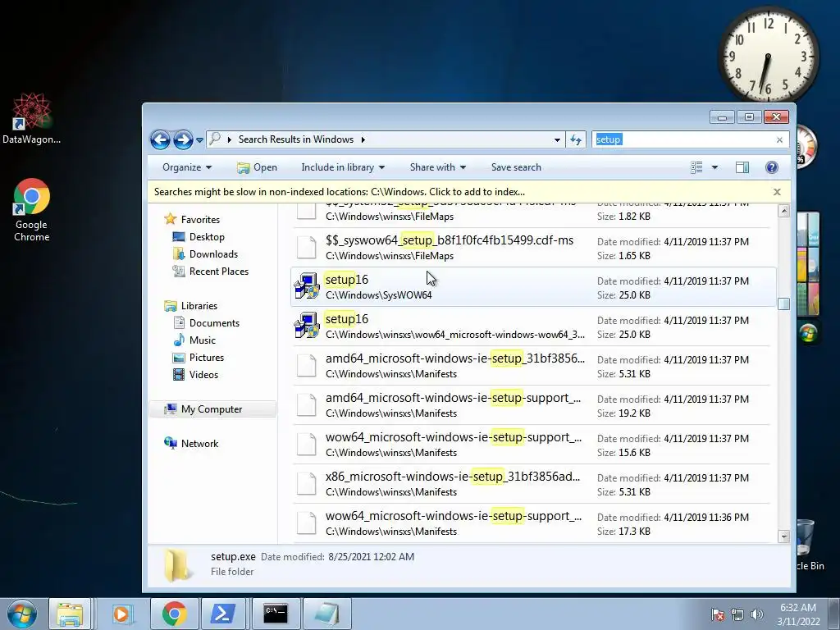Expand the address bar history dropdown

point(557,139)
